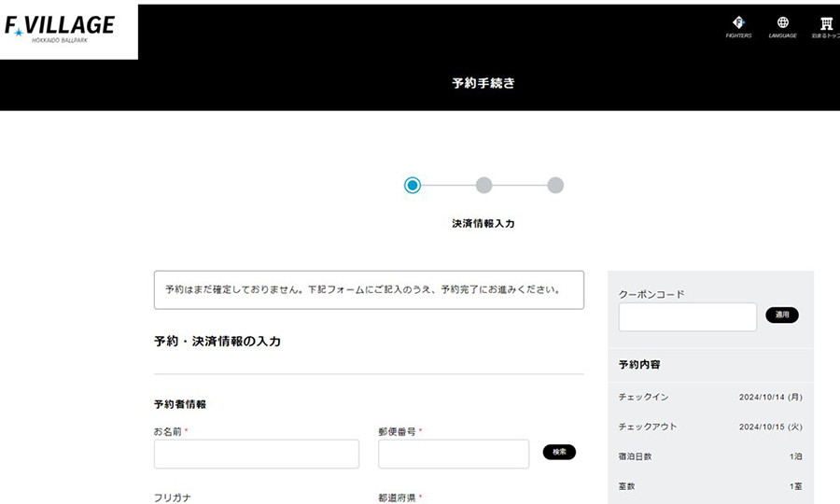Select the 予約者情報 section heading
The image size is (840, 504).
pyautogui.click(x=180, y=404)
